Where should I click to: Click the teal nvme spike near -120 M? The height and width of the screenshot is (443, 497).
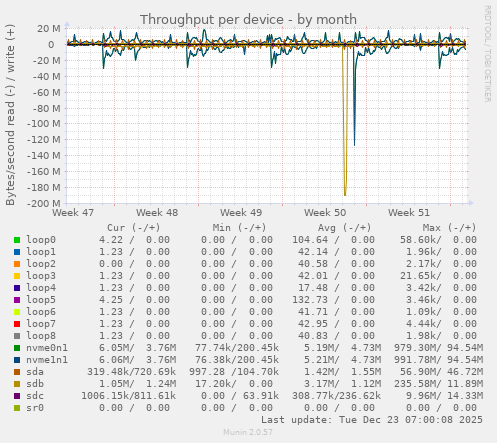(354, 140)
